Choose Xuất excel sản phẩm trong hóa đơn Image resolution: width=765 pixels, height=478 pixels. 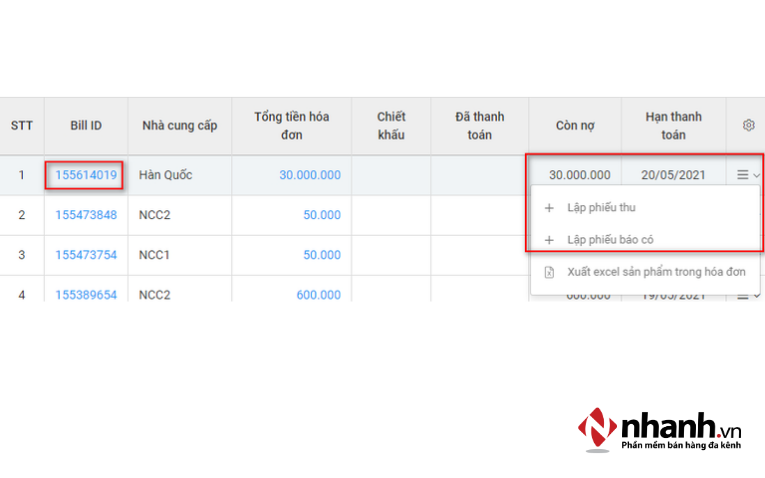(655, 272)
